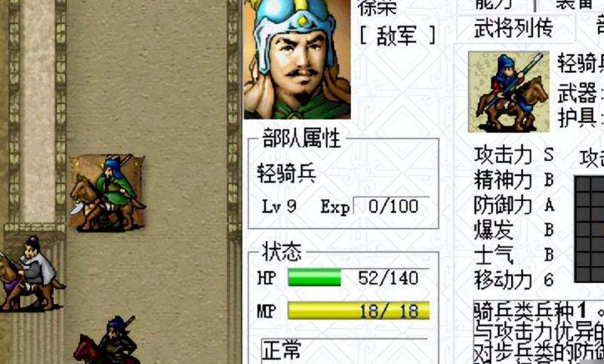Click the 防御力 A rating row
This screenshot has height=364, width=604.
click(514, 205)
